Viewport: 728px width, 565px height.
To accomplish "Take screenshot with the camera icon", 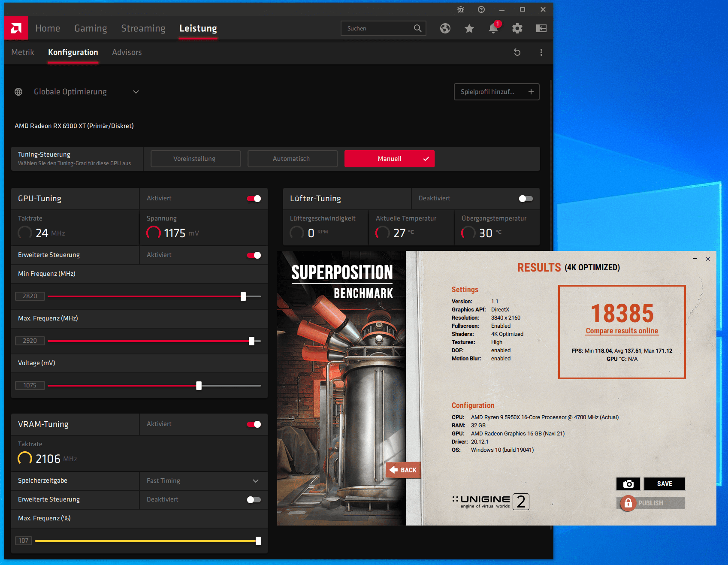I will (628, 483).
